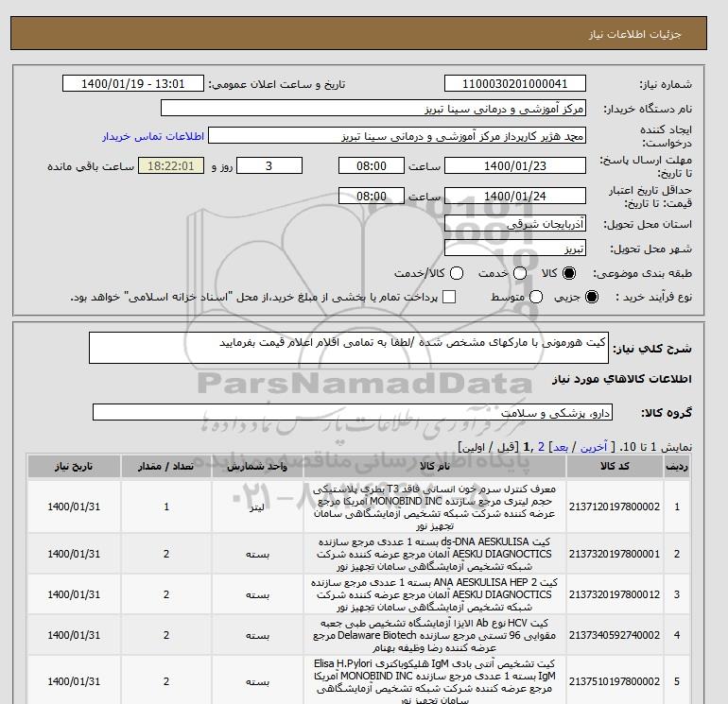Click the delivery province field آذربایجان شرقی
Screen dimensions: 728x704
(515, 224)
